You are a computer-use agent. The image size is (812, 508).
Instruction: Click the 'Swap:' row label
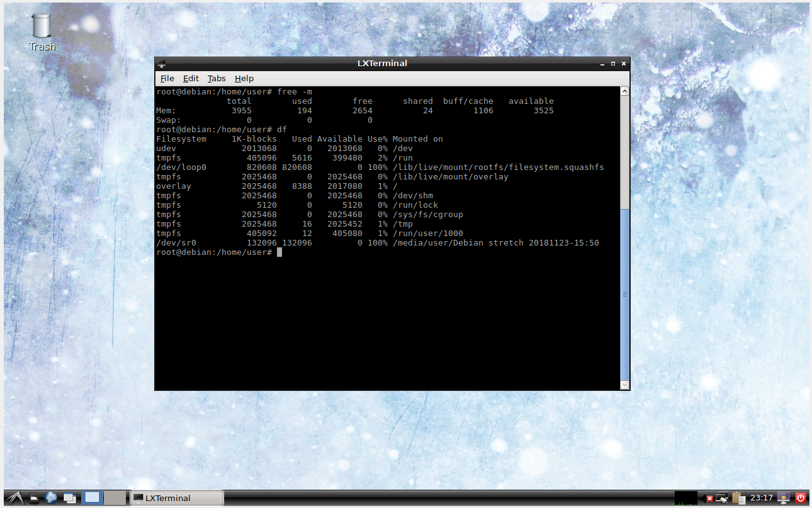pyautogui.click(x=169, y=120)
